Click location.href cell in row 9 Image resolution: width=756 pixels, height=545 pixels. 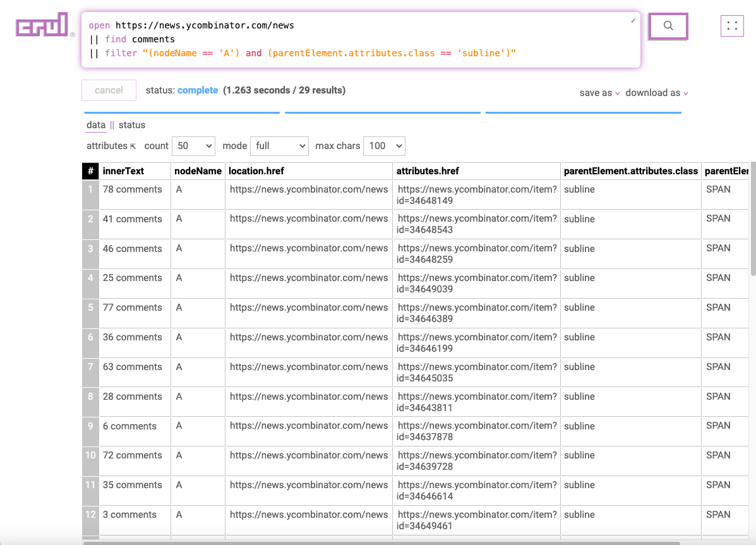(309, 432)
